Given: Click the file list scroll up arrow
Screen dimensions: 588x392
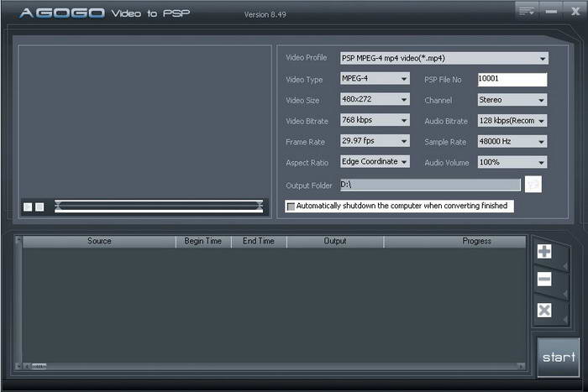Looking at the screenshot, I should [18, 239].
